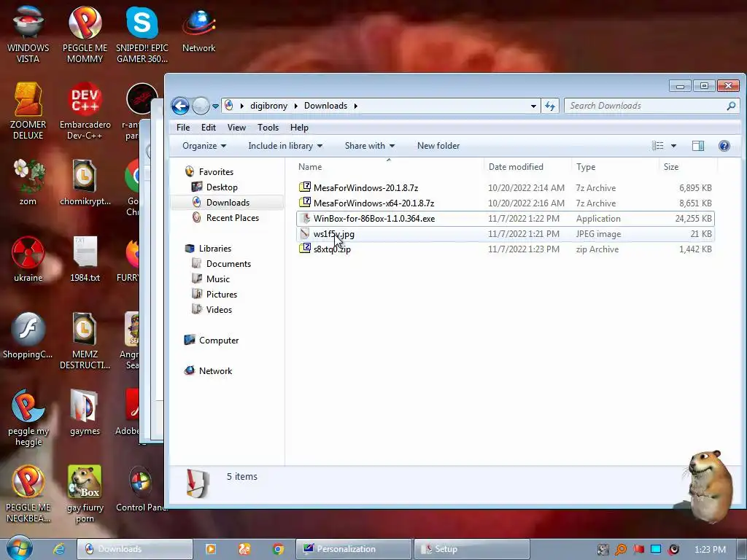The width and height of the screenshot is (747, 560).
Task: Open Internet Explorer from the taskbar
Action: [x=59, y=549]
